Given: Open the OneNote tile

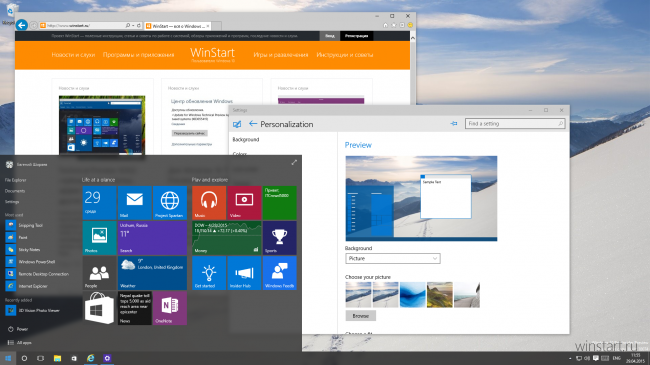Looking at the screenshot, I should [x=170, y=308].
